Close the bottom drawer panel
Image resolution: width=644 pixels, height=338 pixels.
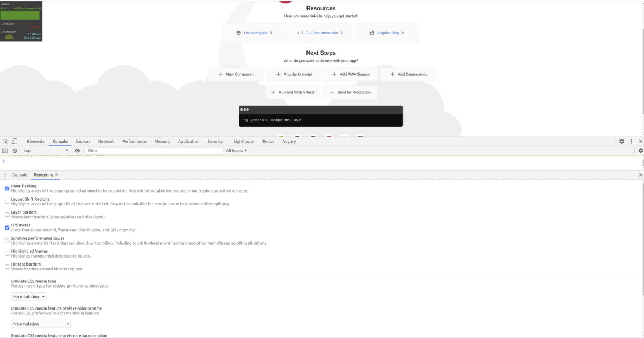pyautogui.click(x=640, y=175)
